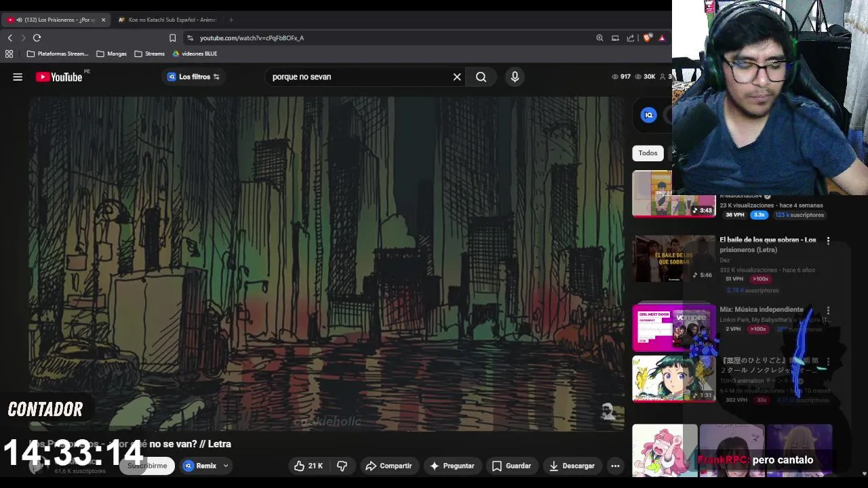
Task: Select the Todos filter chip
Action: (648, 153)
